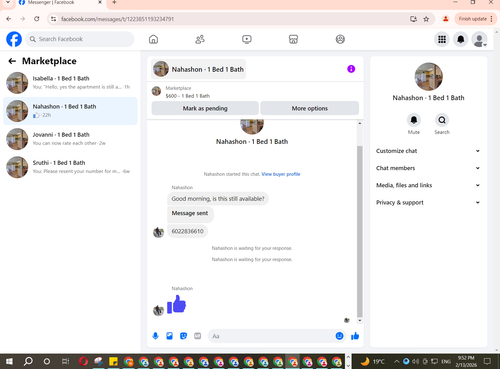500x369 pixels.
Task: Open the Home feed icon
Action: 153,39
